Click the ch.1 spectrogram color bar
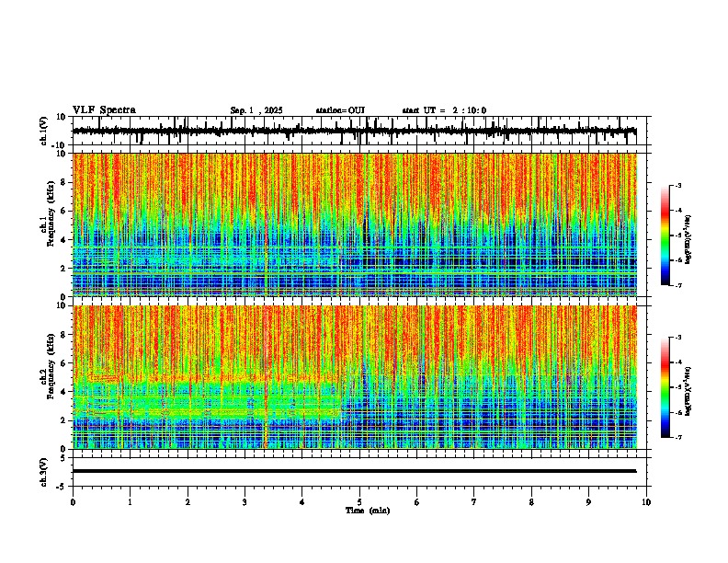Viewport: 728px width, 563px height. coord(665,236)
